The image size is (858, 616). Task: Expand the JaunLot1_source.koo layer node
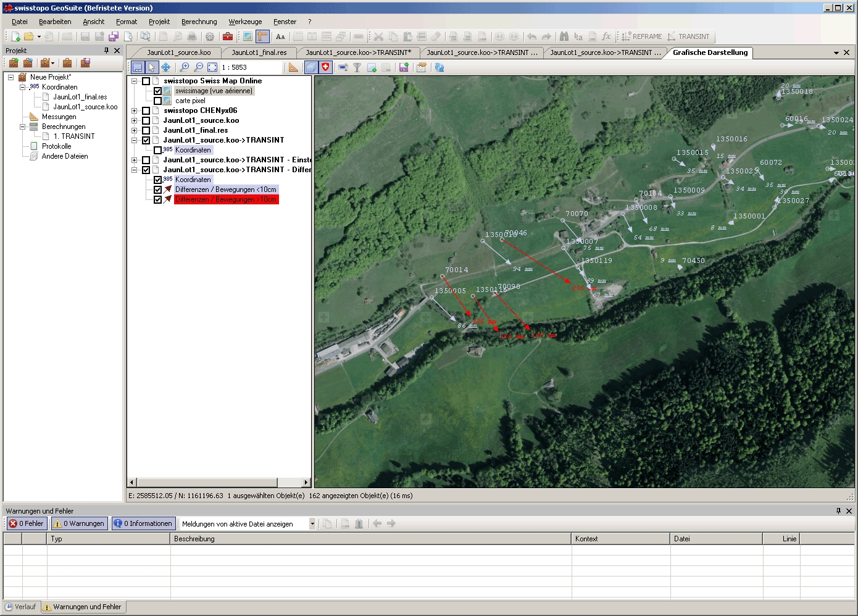pyautogui.click(x=134, y=120)
